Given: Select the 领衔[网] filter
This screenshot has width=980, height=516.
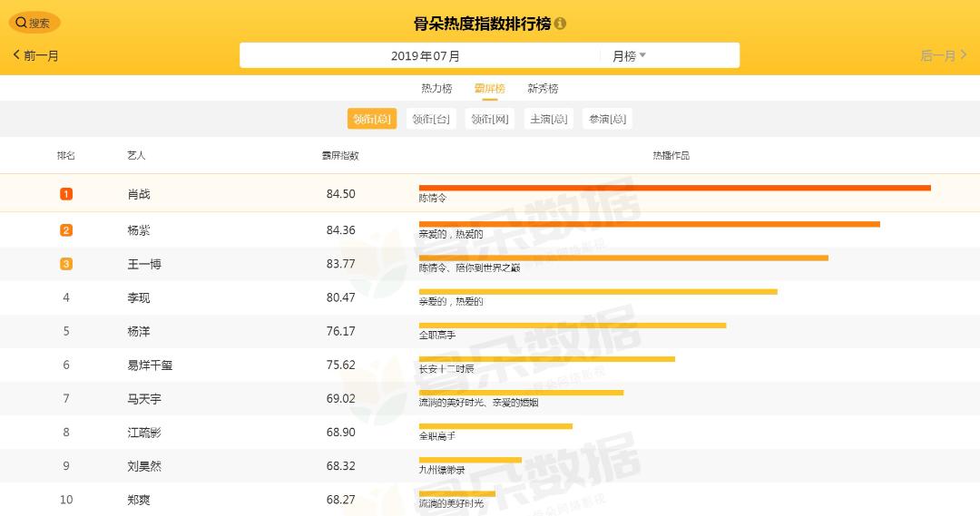Looking at the screenshot, I should click(x=490, y=119).
